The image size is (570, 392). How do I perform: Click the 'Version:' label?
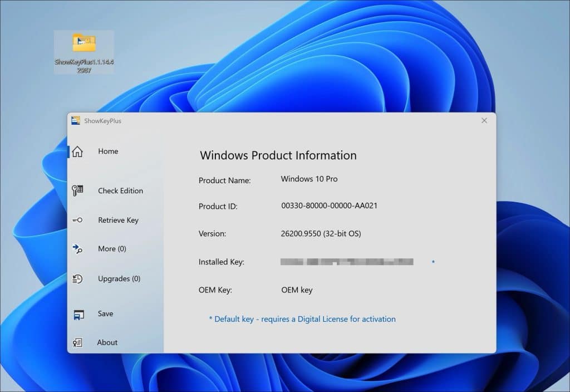(212, 233)
